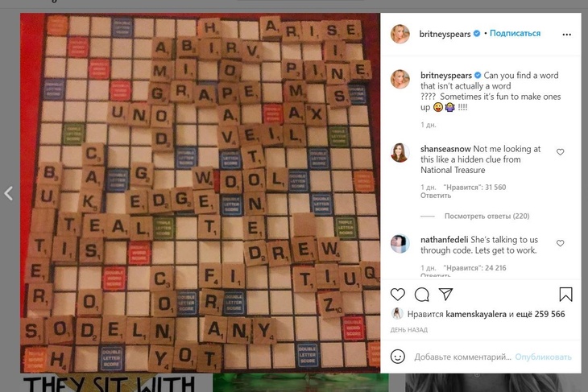Focus 'Добавьте комментарий' input field

(x=462, y=357)
